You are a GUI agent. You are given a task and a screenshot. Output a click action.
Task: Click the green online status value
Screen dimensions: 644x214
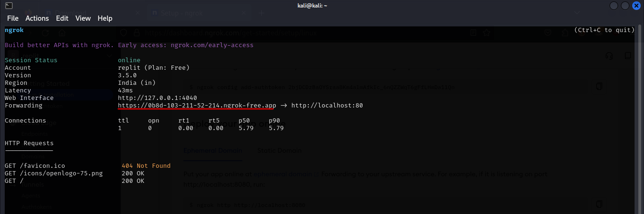pos(129,60)
